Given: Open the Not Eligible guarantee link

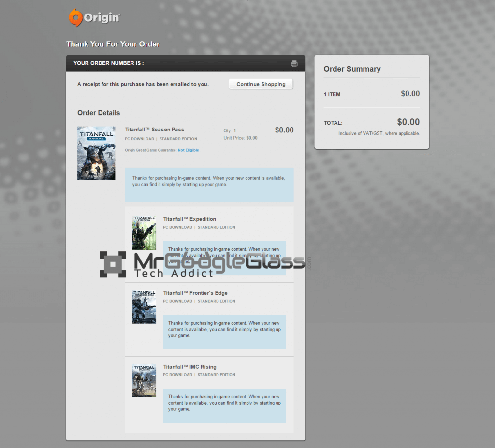Looking at the screenshot, I should tap(188, 150).
